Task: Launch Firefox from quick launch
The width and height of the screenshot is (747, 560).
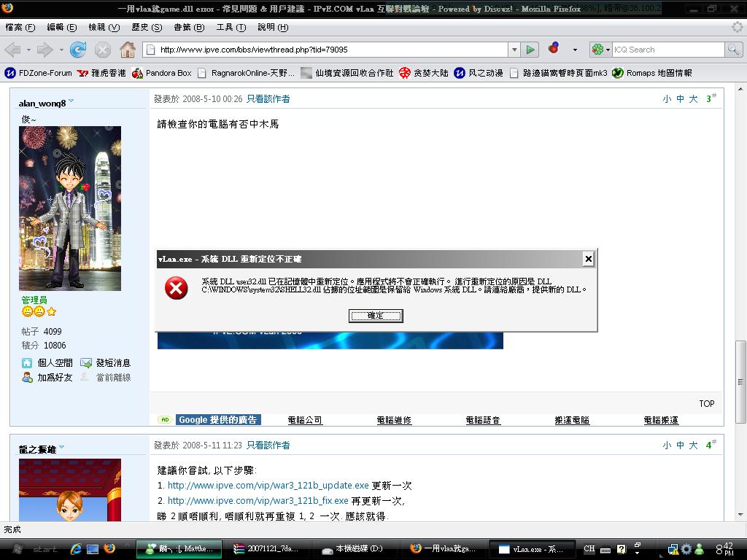Action: coord(109,548)
